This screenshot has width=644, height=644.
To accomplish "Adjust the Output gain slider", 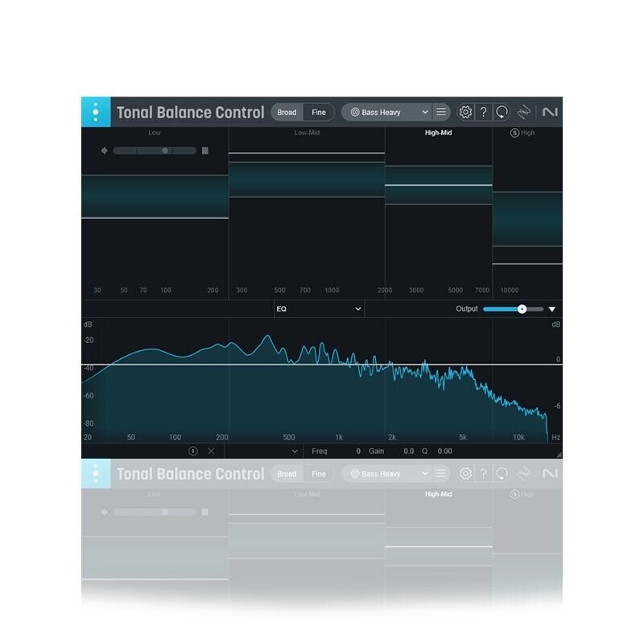I will (x=514, y=309).
